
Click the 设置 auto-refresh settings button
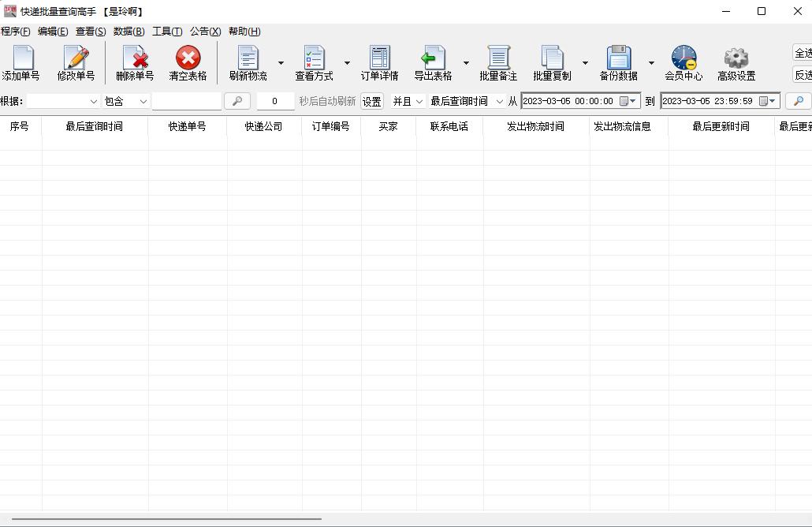pos(371,101)
